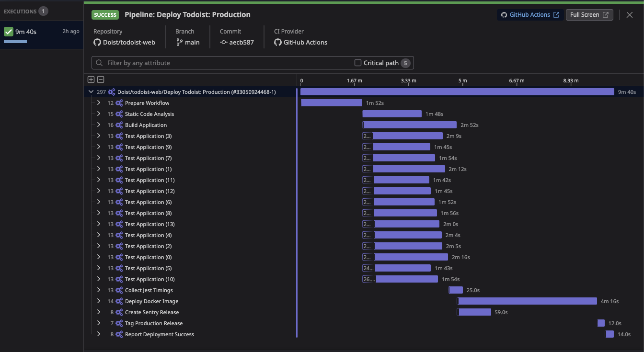The image size is (644, 352).
Task: Click the gear icon on root pipeline row
Action: [x=112, y=92]
